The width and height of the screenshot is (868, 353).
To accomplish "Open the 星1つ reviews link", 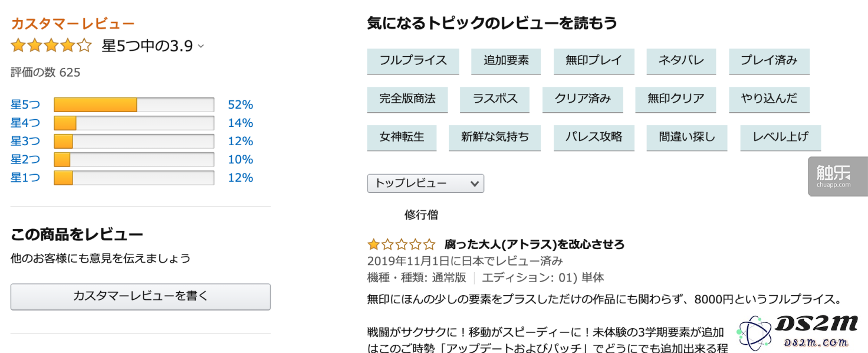I will click(25, 178).
